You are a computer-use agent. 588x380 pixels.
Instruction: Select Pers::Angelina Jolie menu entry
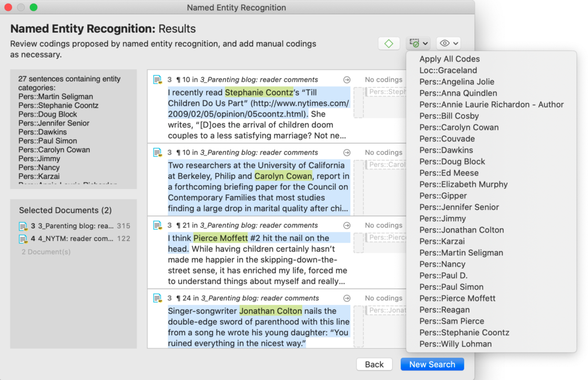(x=457, y=82)
